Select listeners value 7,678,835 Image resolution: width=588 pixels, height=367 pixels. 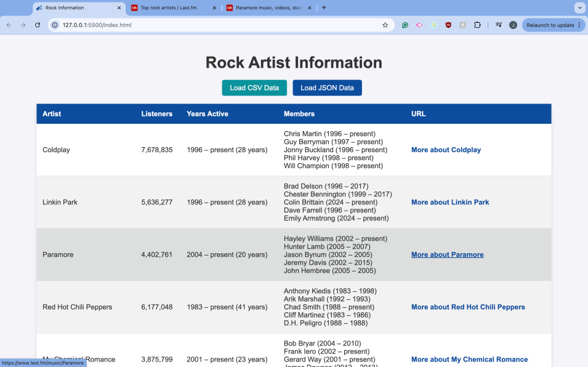(x=157, y=150)
